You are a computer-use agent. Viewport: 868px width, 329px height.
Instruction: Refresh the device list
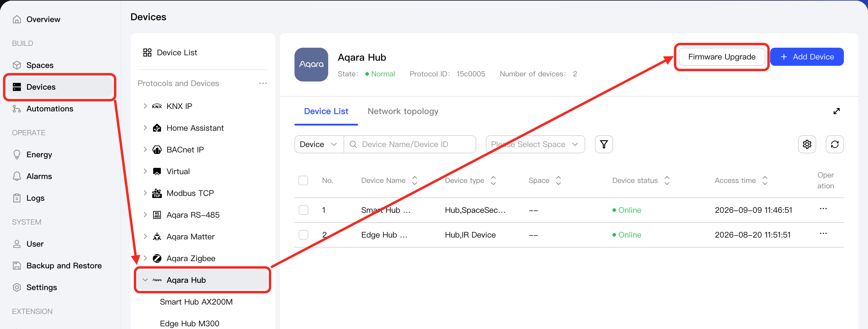(x=835, y=144)
